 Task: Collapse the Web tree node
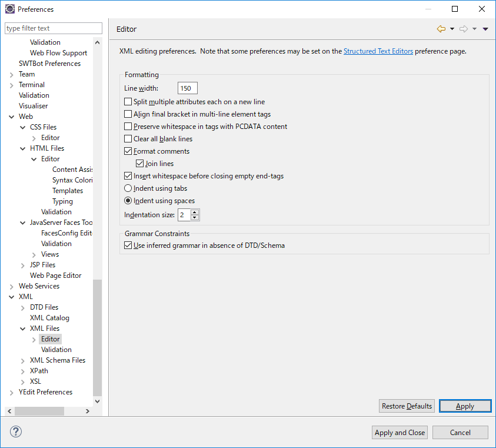pos(12,117)
